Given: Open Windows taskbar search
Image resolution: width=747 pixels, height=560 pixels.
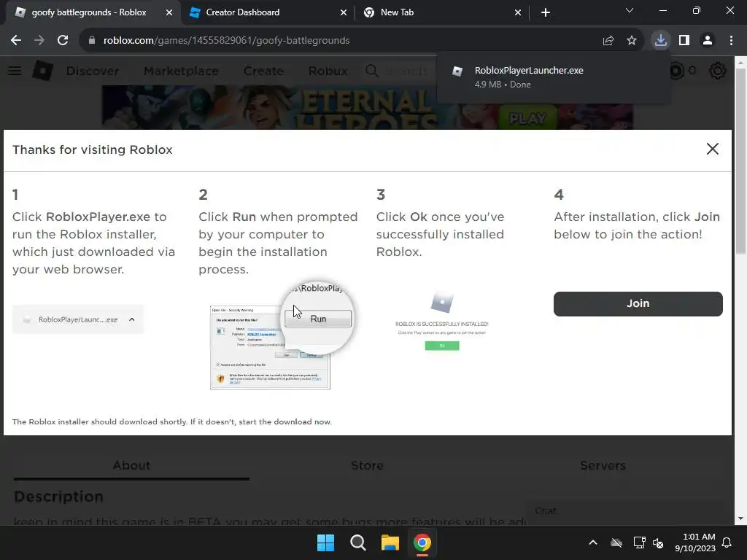Looking at the screenshot, I should coord(357,542).
